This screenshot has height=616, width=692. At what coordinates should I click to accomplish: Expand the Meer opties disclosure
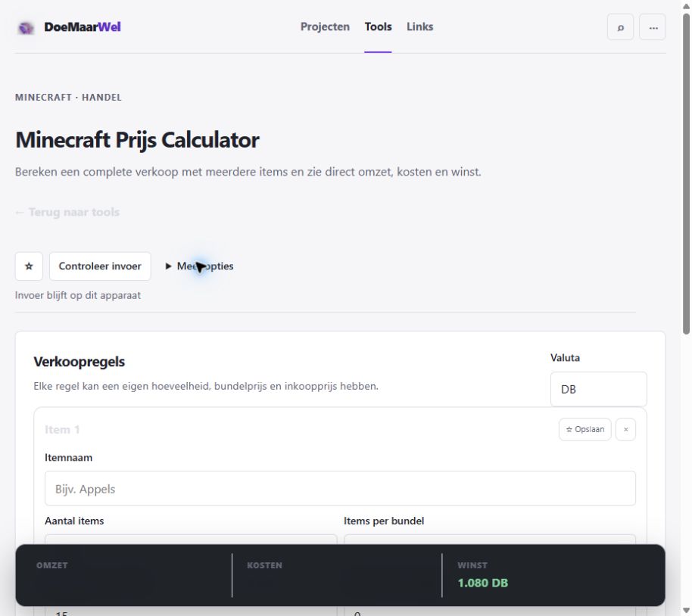[x=199, y=266]
